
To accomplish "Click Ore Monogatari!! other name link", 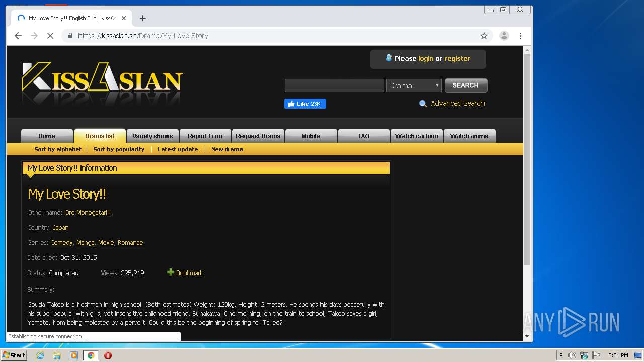I will (x=88, y=212).
